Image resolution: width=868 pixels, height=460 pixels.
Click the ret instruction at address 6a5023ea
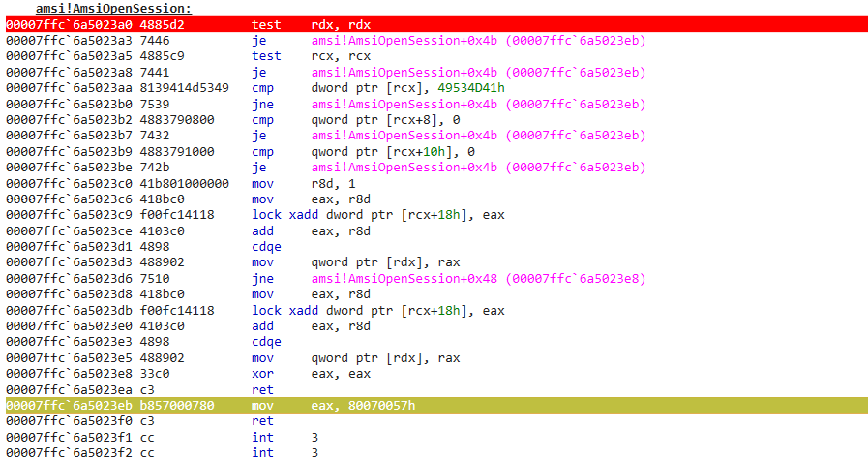[140, 390]
